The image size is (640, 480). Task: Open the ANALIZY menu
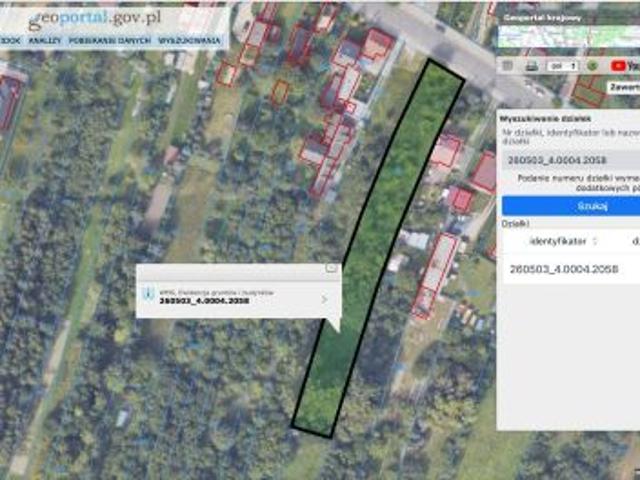[x=45, y=41]
